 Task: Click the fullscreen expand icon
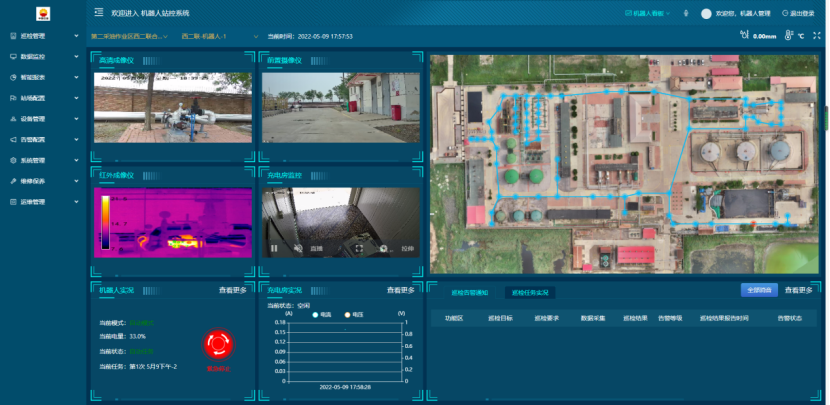[817, 36]
